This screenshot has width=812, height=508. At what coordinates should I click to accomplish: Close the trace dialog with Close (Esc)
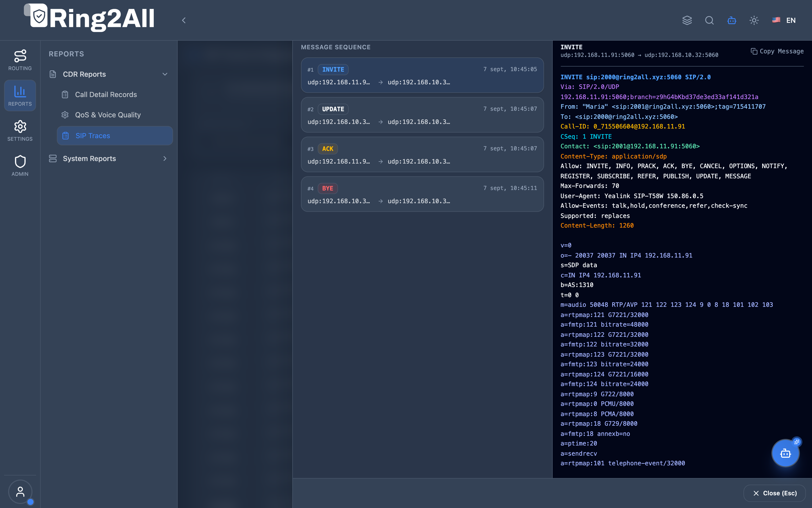[774, 493]
